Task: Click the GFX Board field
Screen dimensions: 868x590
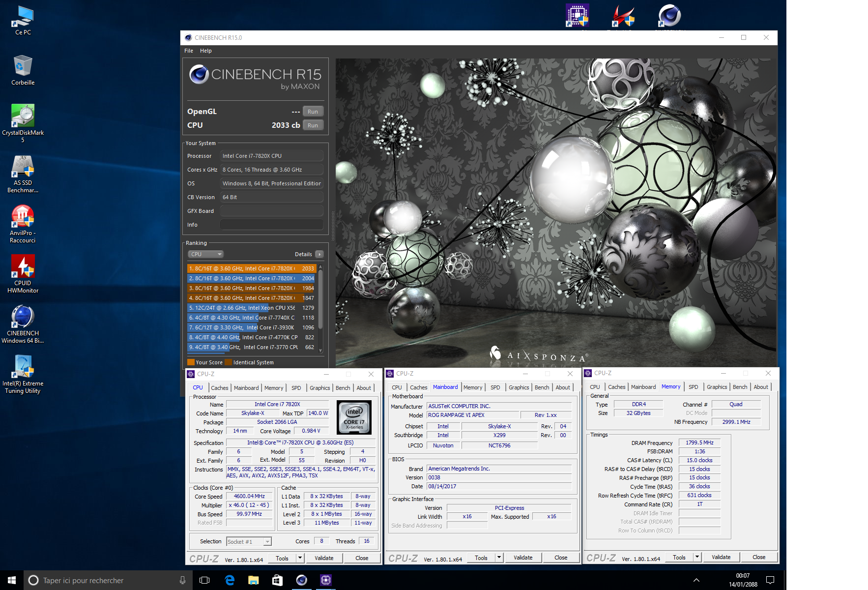Action: (x=272, y=211)
